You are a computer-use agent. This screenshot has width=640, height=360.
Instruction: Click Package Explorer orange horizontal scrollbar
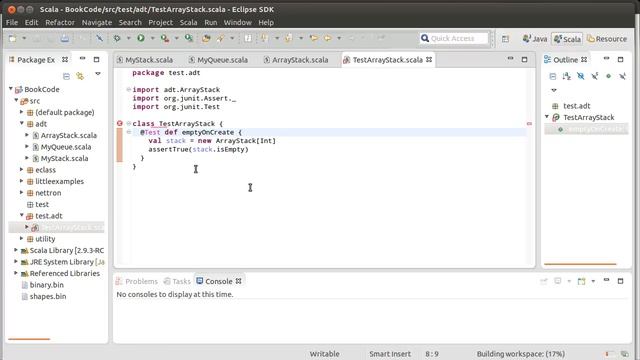click(x=29, y=339)
